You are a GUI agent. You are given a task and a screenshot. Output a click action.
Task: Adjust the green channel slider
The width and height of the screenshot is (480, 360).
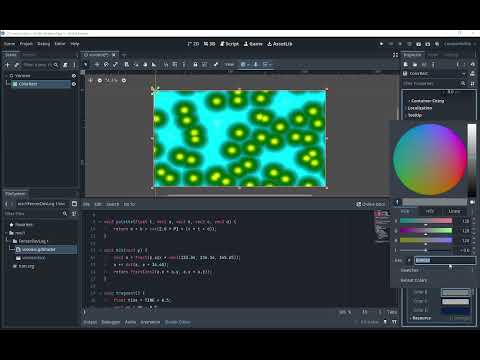[x=426, y=231]
